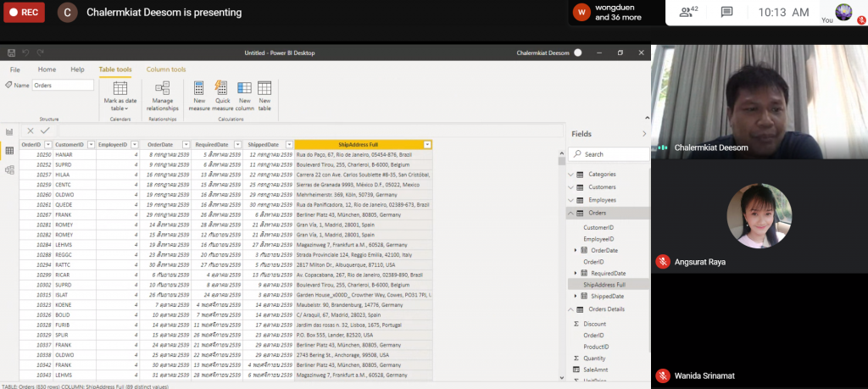Open Manage relationships

coord(163,96)
